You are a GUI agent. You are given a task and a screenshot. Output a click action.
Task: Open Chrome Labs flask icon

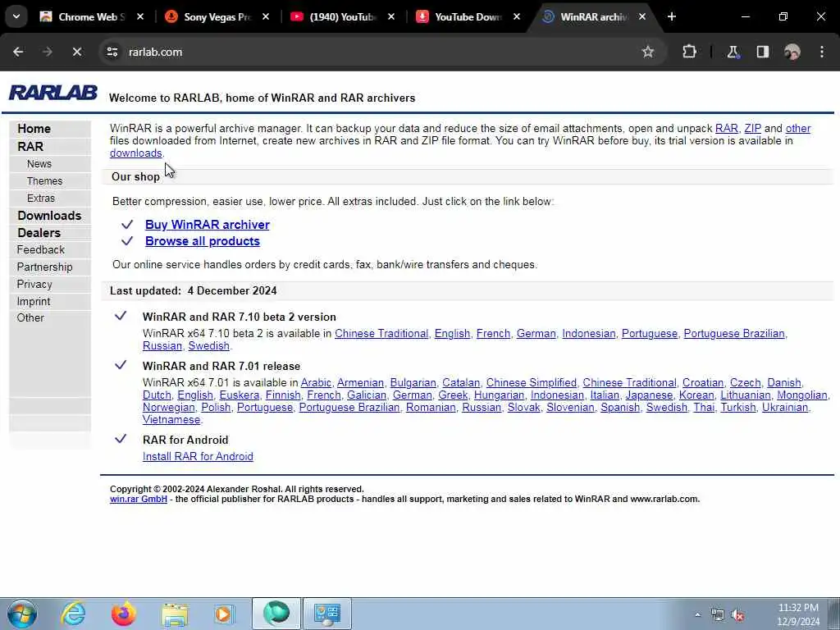(x=733, y=52)
